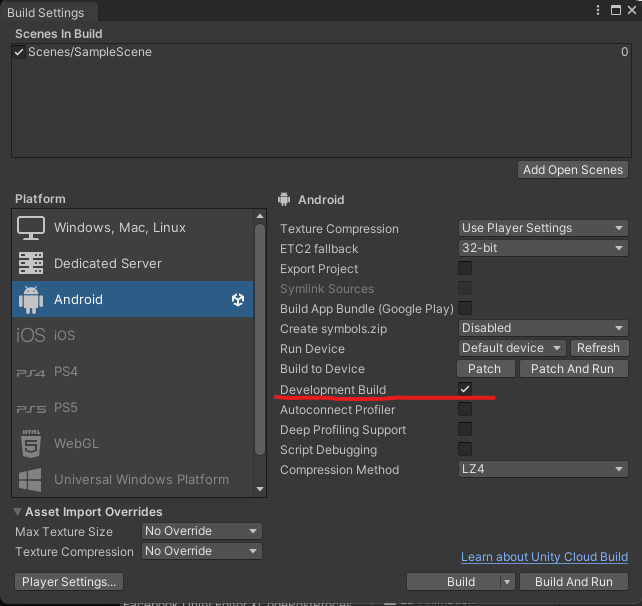The height and width of the screenshot is (606, 642).
Task: Select PS4 platform row
Action: click(133, 371)
